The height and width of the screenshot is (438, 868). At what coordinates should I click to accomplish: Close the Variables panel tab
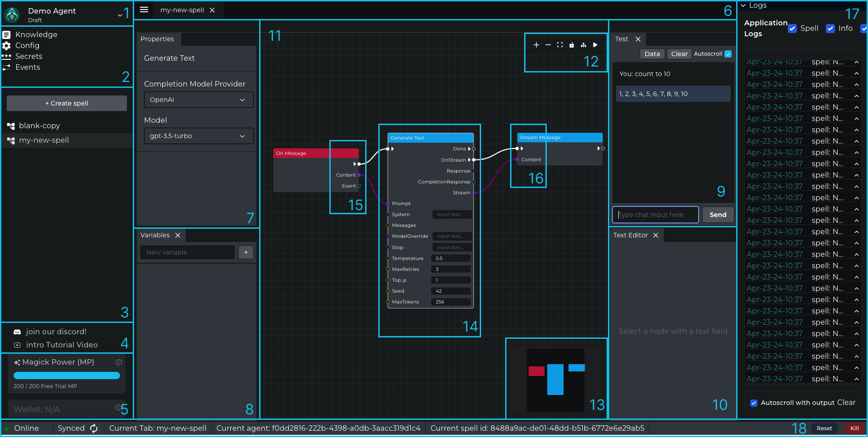(178, 236)
